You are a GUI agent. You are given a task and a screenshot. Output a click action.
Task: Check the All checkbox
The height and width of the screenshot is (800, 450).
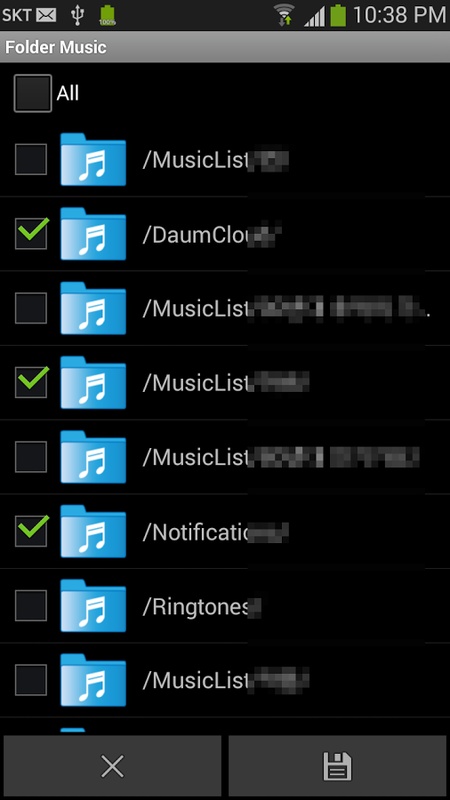point(33,93)
